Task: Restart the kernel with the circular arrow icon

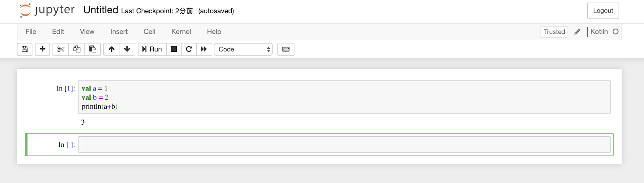Action: pos(189,49)
